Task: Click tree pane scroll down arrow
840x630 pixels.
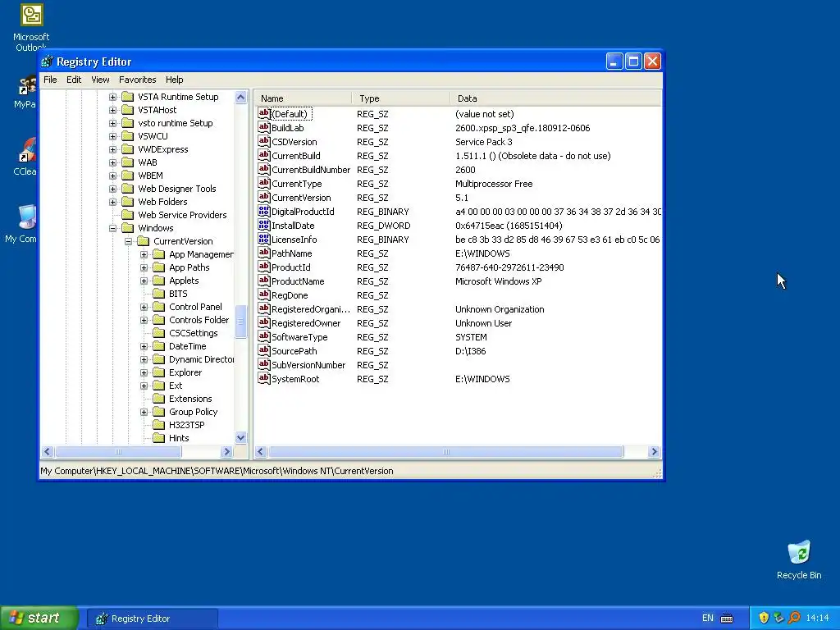Action: point(240,438)
